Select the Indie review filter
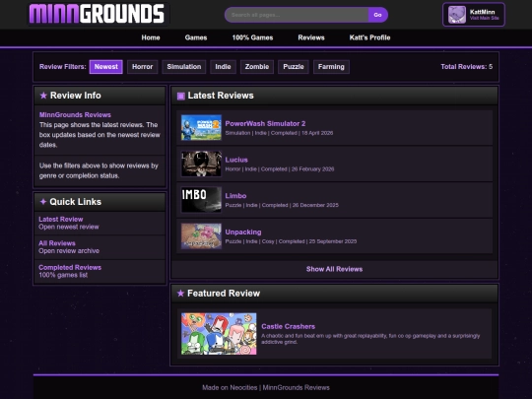The width and height of the screenshot is (532, 399). (223, 67)
